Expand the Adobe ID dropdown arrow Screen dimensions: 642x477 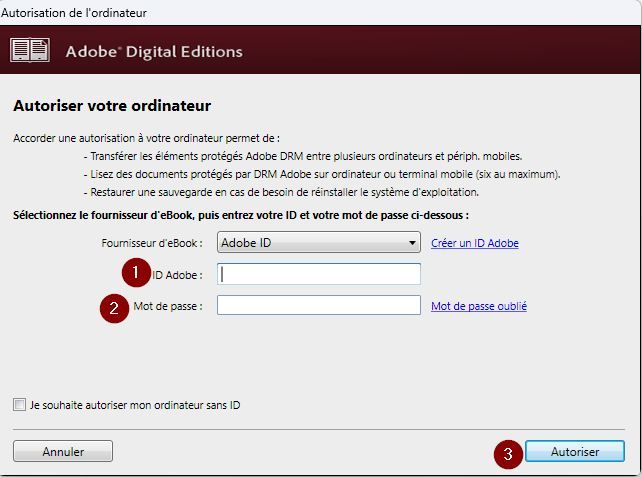coord(412,243)
